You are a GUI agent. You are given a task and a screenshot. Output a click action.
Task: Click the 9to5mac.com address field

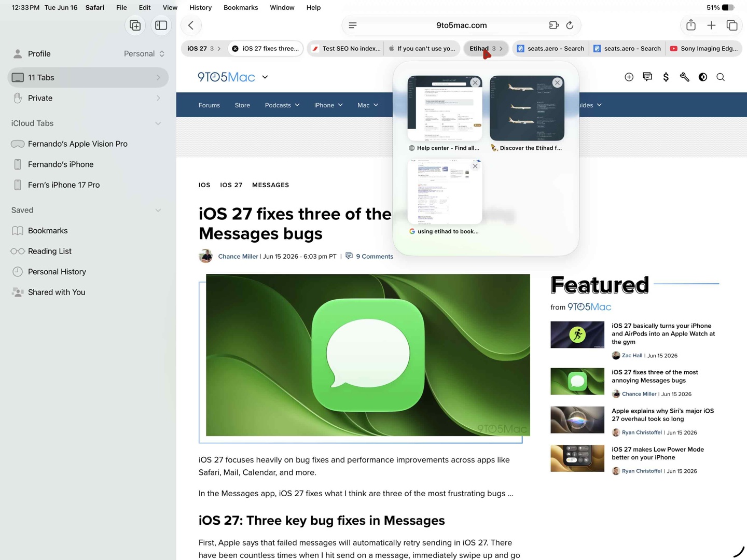461,25
